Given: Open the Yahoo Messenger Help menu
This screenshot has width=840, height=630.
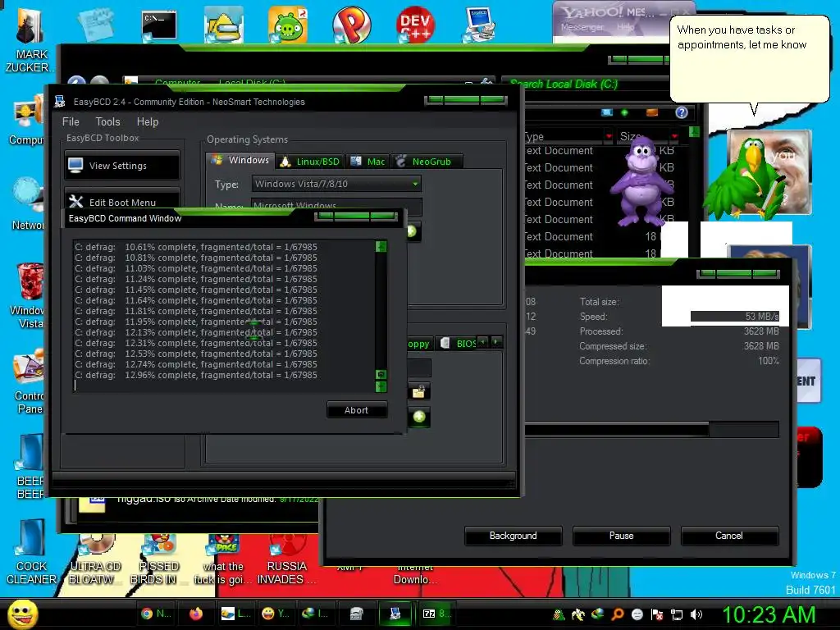Looking at the screenshot, I should [x=625, y=27].
